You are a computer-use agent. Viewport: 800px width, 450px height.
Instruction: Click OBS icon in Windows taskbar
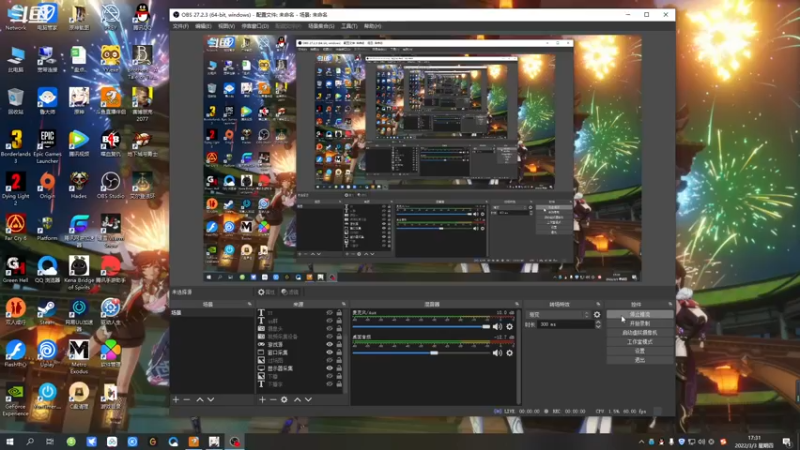(x=234, y=442)
